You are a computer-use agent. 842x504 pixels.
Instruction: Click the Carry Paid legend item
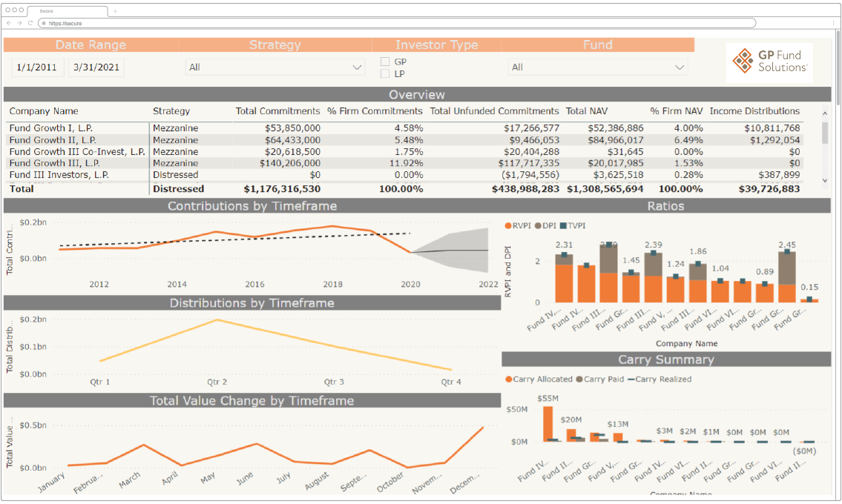coord(600,379)
